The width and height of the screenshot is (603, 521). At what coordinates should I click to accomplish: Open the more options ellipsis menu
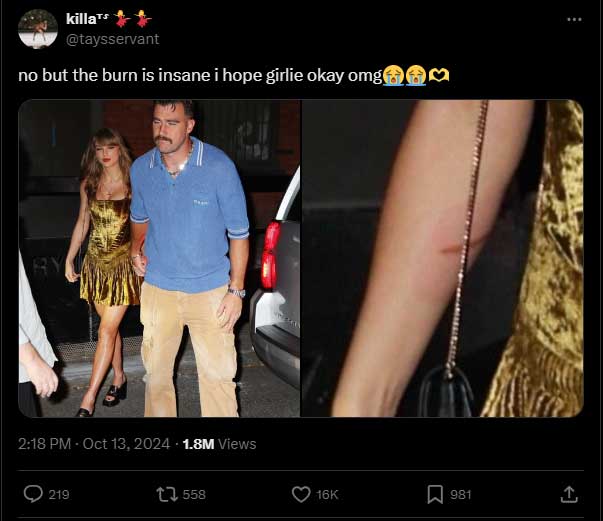(x=573, y=19)
